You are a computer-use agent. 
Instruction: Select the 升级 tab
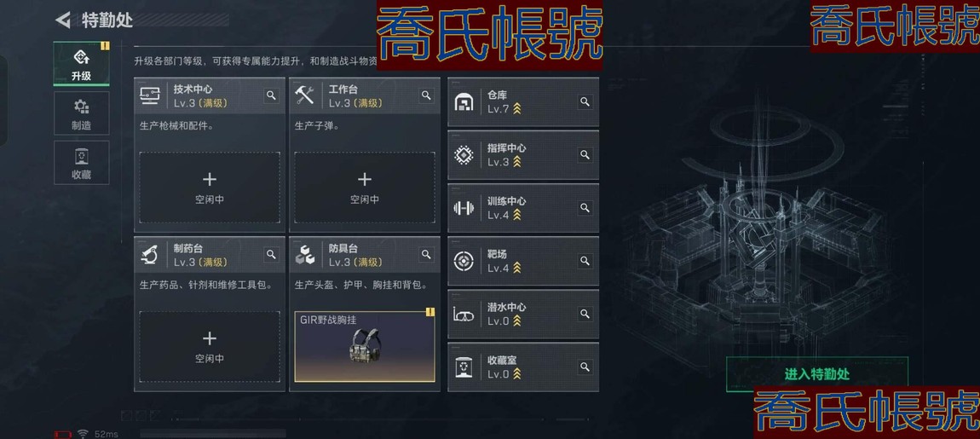81,64
